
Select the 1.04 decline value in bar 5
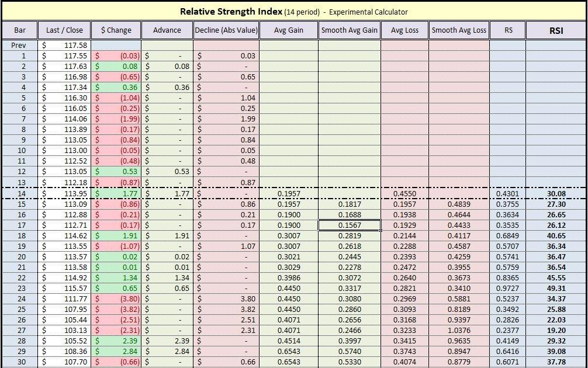226,98
